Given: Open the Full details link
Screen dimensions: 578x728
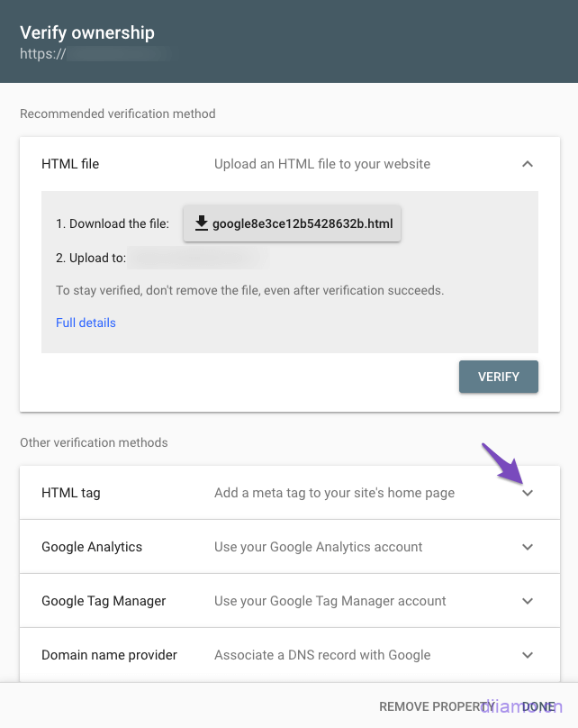Looking at the screenshot, I should (86, 323).
